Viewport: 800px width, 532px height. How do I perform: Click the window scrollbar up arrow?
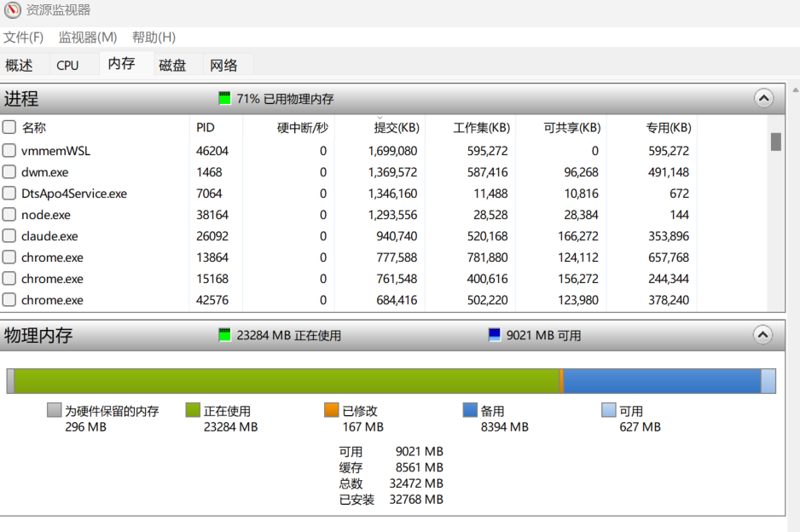[796, 90]
